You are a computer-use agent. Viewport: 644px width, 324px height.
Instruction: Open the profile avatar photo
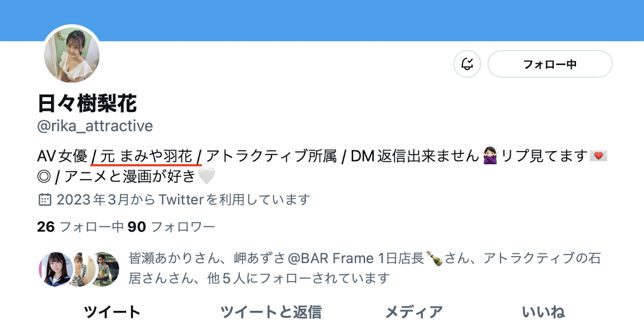click(x=72, y=54)
